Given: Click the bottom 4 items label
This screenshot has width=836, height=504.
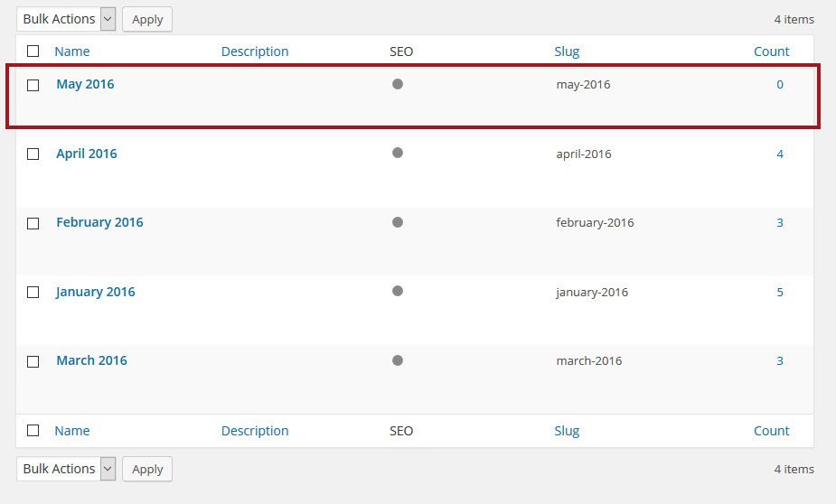Looking at the screenshot, I should pyautogui.click(x=794, y=469).
